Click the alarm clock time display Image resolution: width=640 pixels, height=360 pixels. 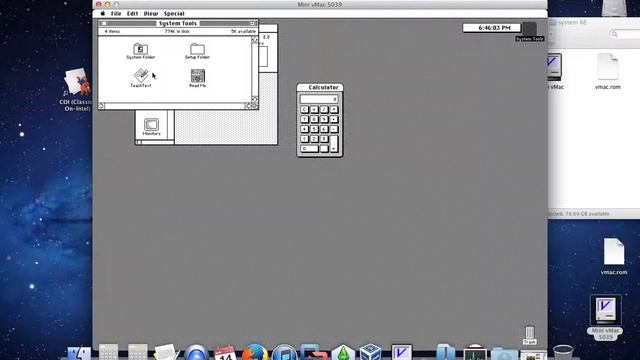coord(492,28)
